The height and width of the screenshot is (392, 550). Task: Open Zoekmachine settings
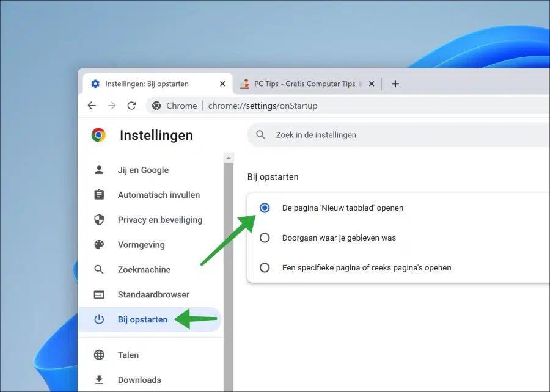(x=151, y=269)
